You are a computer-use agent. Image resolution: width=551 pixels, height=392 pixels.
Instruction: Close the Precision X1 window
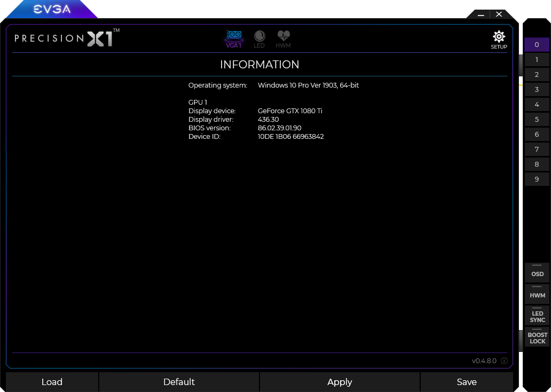pos(499,14)
